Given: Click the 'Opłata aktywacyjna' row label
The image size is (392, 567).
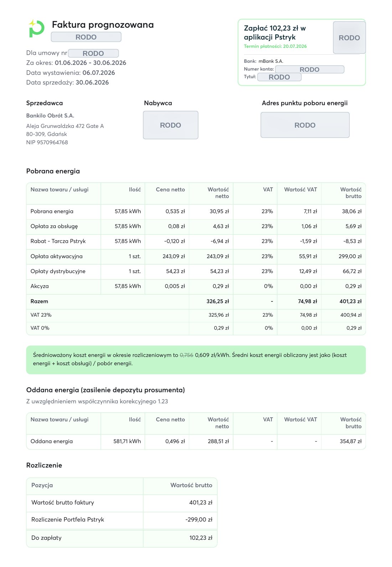Looking at the screenshot, I should (57, 256).
